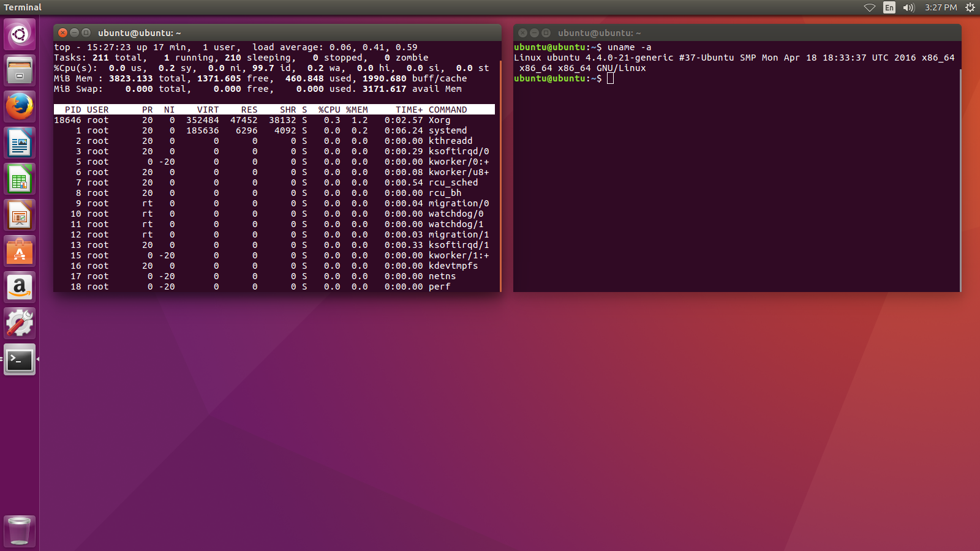The image size is (980, 551).
Task: Click the perf process row
Action: pos(274,287)
